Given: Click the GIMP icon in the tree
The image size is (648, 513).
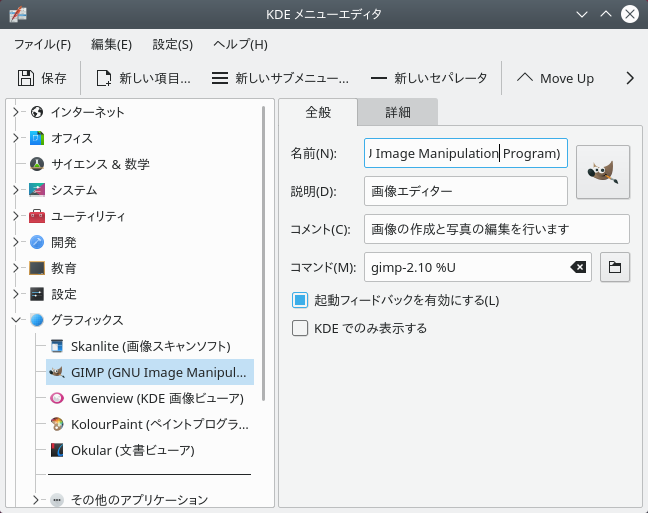Looking at the screenshot, I should coord(57,372).
